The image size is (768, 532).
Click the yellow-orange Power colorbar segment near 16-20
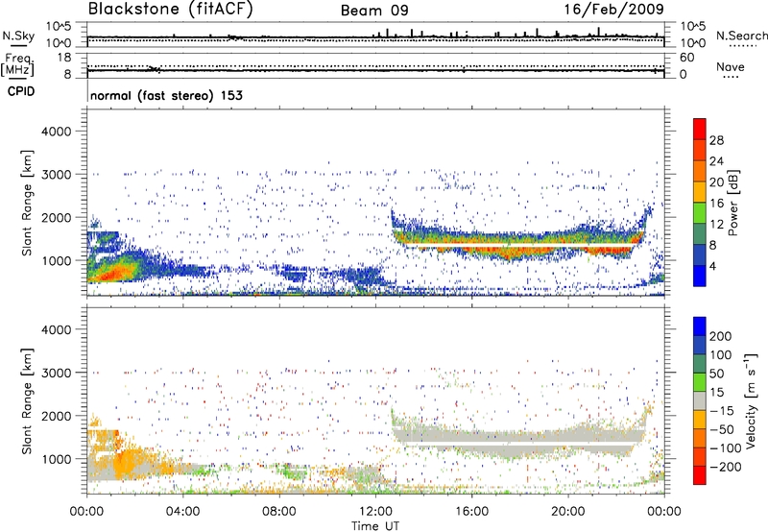click(700, 191)
